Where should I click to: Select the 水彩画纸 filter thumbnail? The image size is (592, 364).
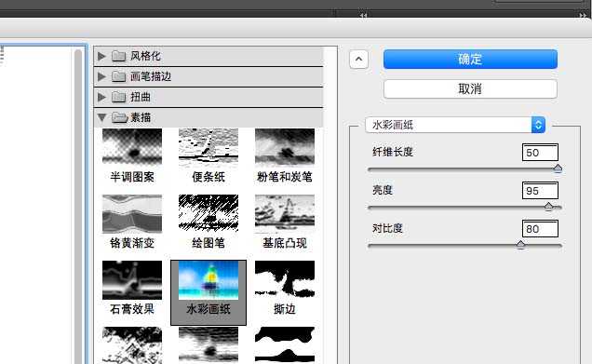coord(209,280)
